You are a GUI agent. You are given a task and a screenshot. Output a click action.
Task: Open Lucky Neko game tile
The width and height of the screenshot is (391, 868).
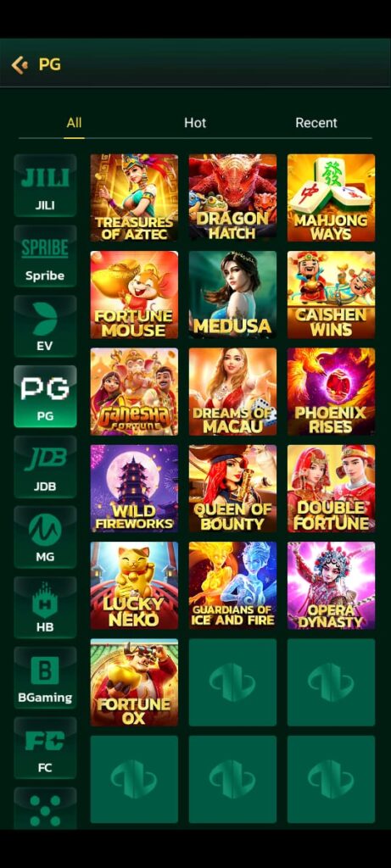134,585
